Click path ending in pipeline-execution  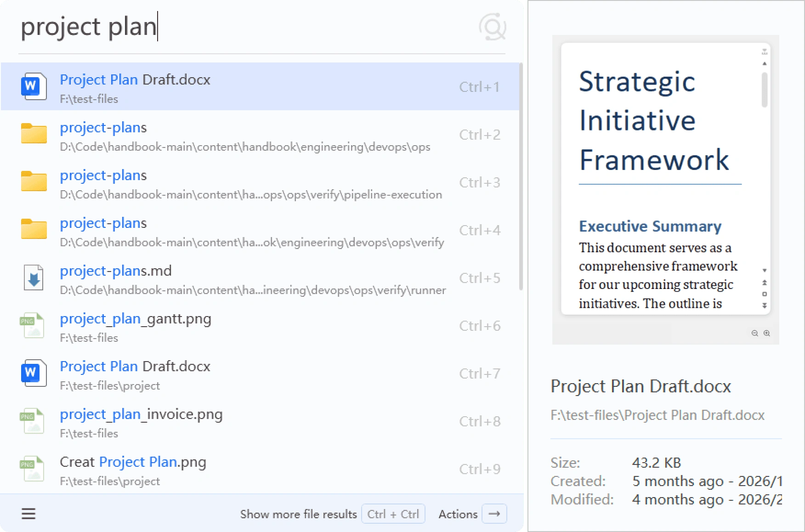click(x=251, y=194)
